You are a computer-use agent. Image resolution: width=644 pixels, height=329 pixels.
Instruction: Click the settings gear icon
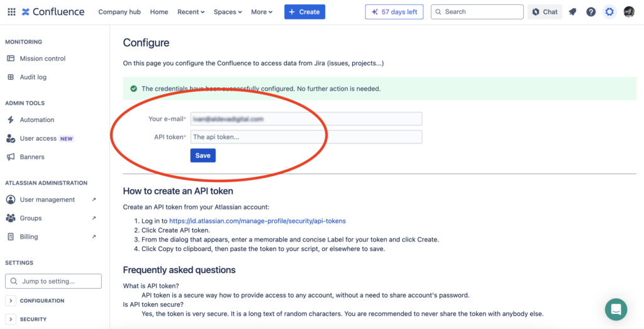[x=609, y=12]
